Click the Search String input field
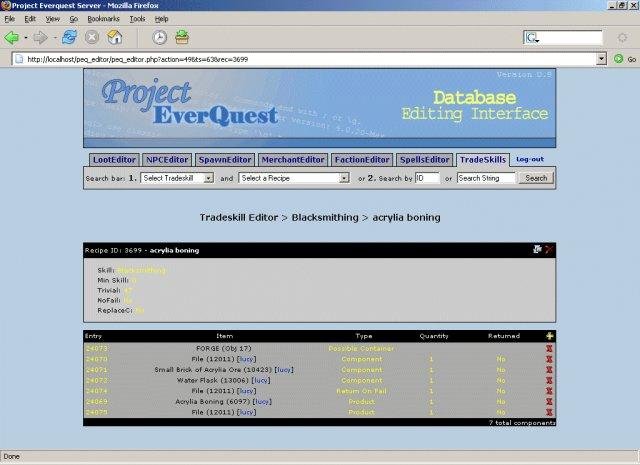This screenshot has height=465, width=640. [x=486, y=178]
